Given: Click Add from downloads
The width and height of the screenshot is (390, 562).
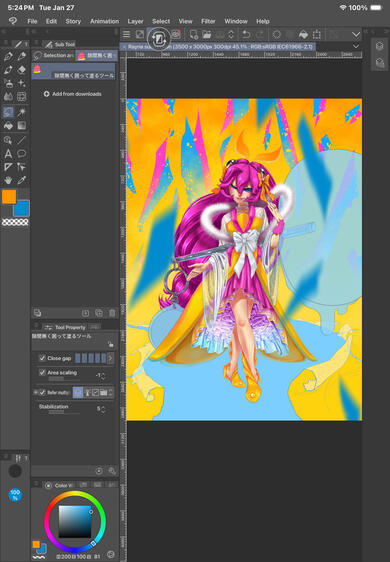Looking at the screenshot, I should click(72, 94).
